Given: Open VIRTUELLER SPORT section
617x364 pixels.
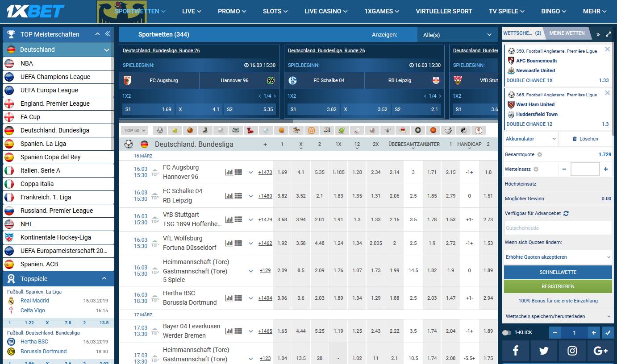Looking at the screenshot, I should (x=444, y=11).
